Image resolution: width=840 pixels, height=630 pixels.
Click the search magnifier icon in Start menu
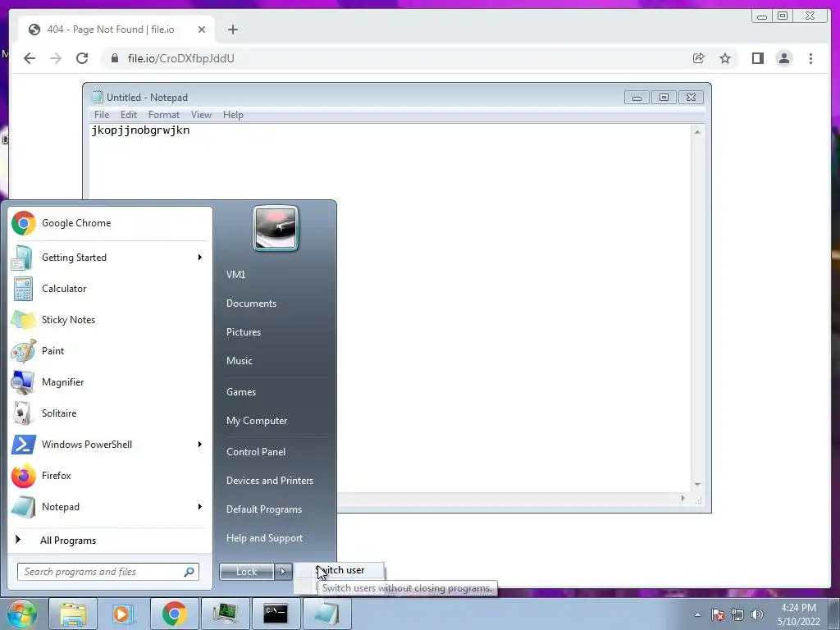(189, 572)
